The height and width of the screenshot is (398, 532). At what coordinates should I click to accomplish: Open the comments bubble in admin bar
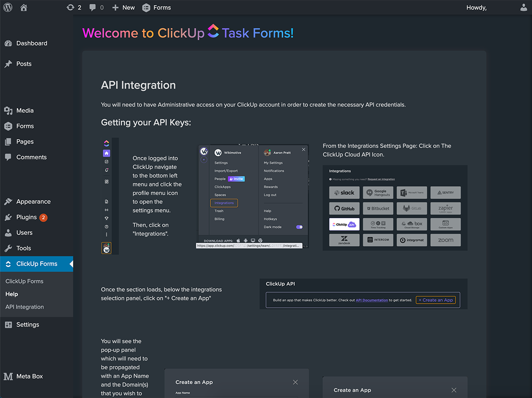96,7
